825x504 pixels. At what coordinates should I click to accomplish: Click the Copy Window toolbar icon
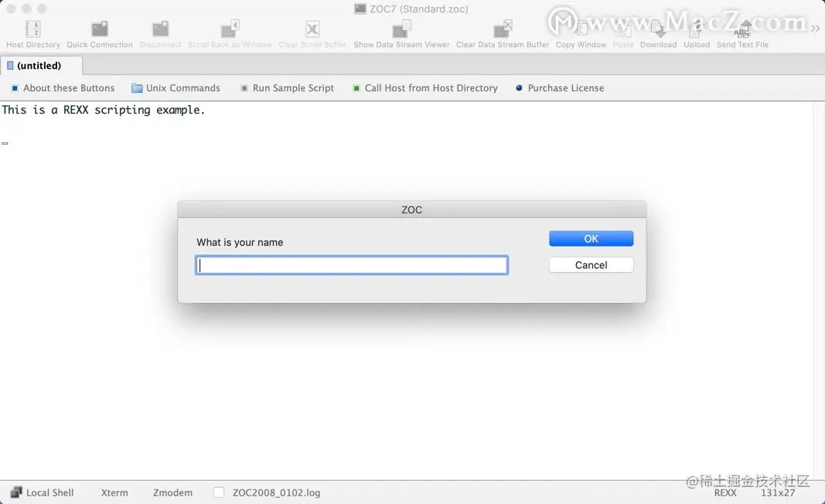coord(581,29)
